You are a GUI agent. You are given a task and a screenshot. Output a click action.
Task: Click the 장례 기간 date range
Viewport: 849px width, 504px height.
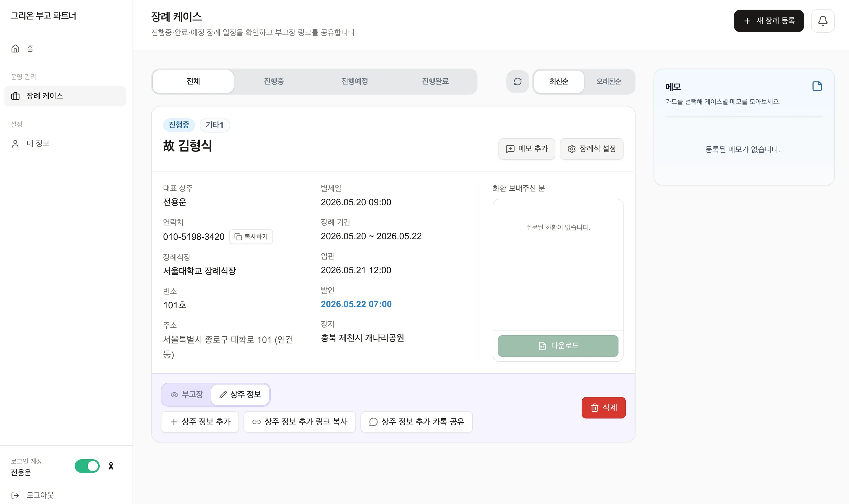[x=371, y=236]
